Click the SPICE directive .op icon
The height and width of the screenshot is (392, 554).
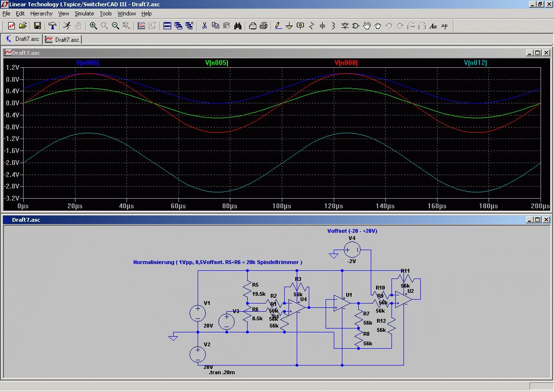(x=444, y=26)
